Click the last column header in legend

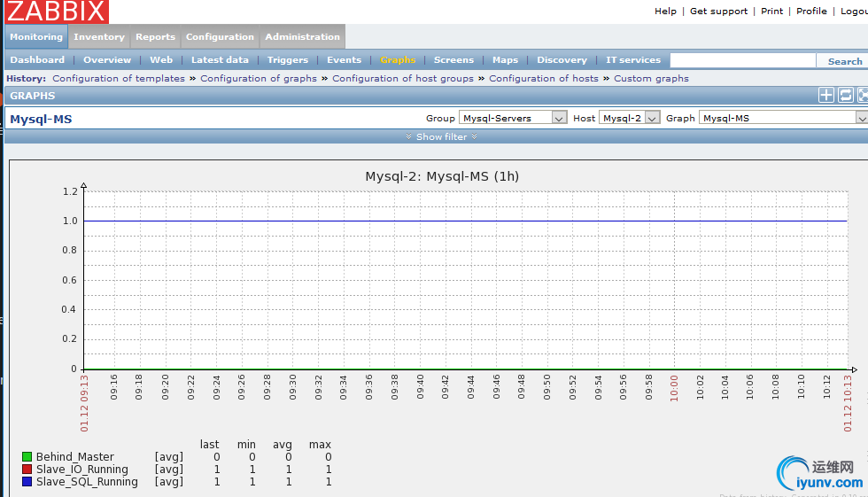[209, 445]
